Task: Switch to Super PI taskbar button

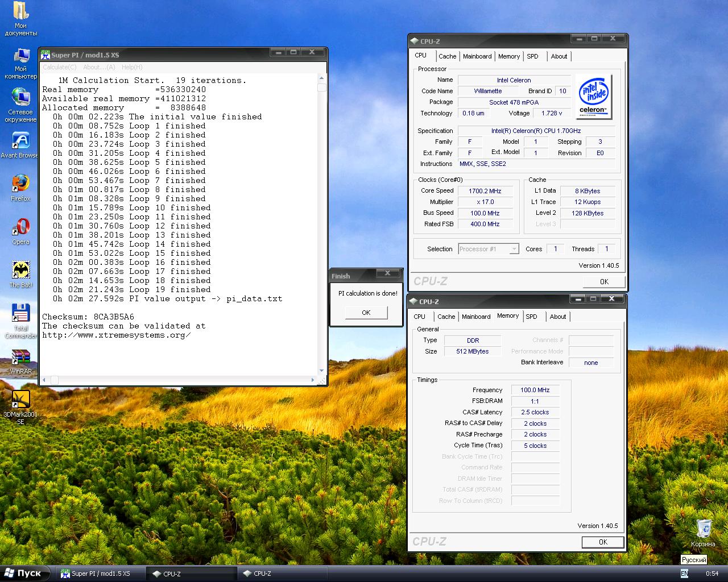Action: pos(100,573)
